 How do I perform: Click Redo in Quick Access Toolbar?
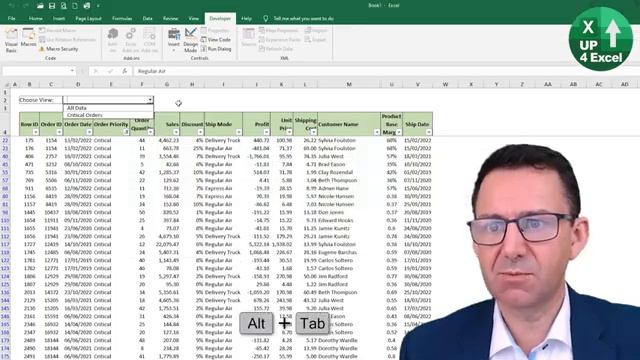coord(24,6)
